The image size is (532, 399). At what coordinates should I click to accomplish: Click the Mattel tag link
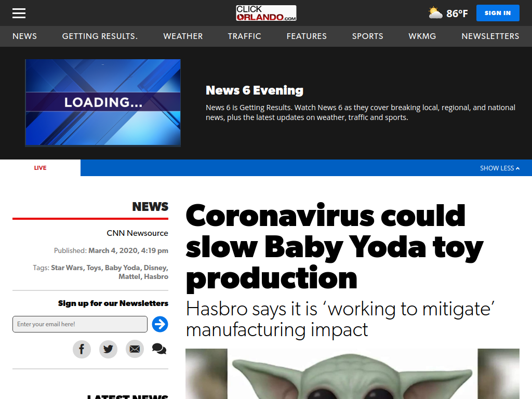(x=129, y=276)
